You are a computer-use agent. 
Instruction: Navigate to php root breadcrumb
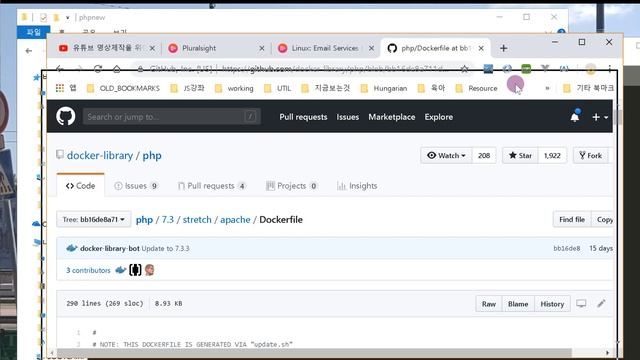click(x=144, y=220)
